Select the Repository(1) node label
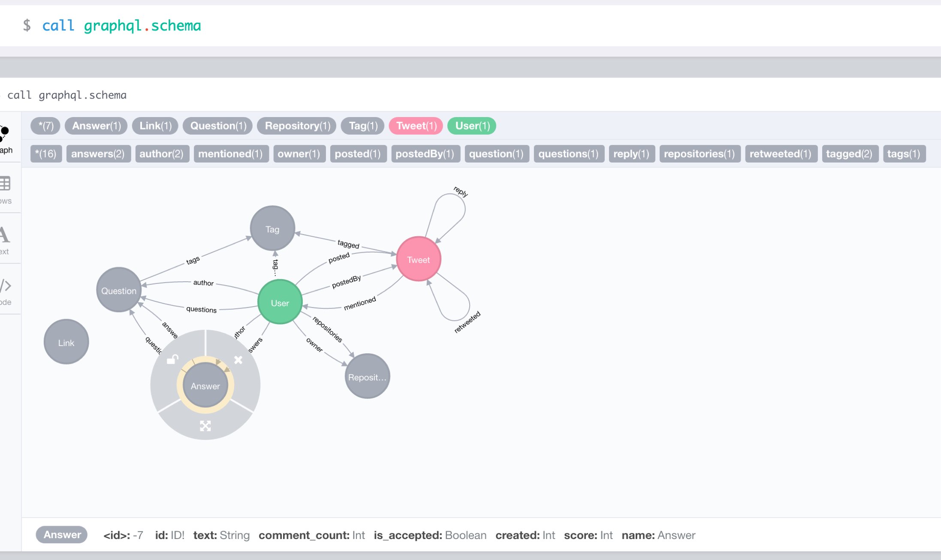This screenshot has height=560, width=941. pyautogui.click(x=297, y=126)
